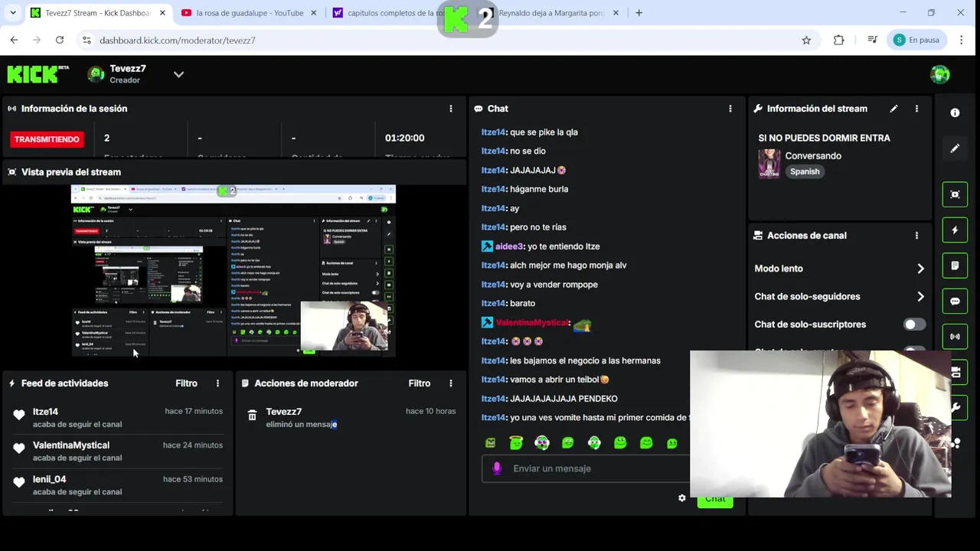Expand the Tevezz7 creator dropdown chevron
The height and width of the screenshot is (551, 980).
[178, 74]
